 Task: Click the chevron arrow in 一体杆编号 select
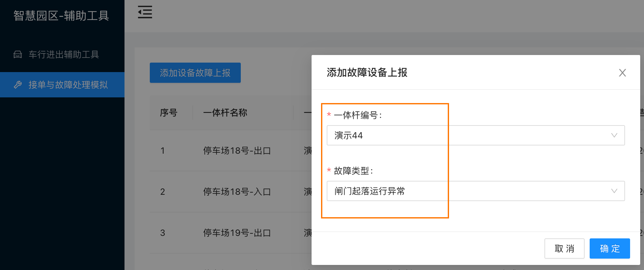click(x=614, y=135)
